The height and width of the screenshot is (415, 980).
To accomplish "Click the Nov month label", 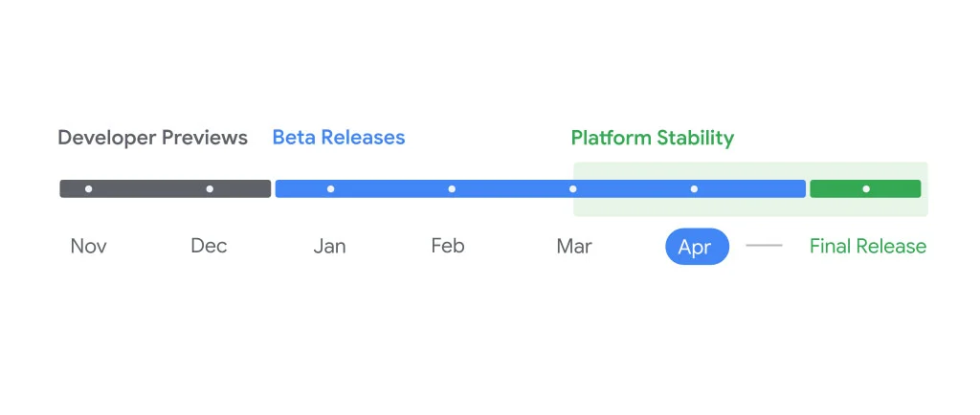I will [x=88, y=247].
